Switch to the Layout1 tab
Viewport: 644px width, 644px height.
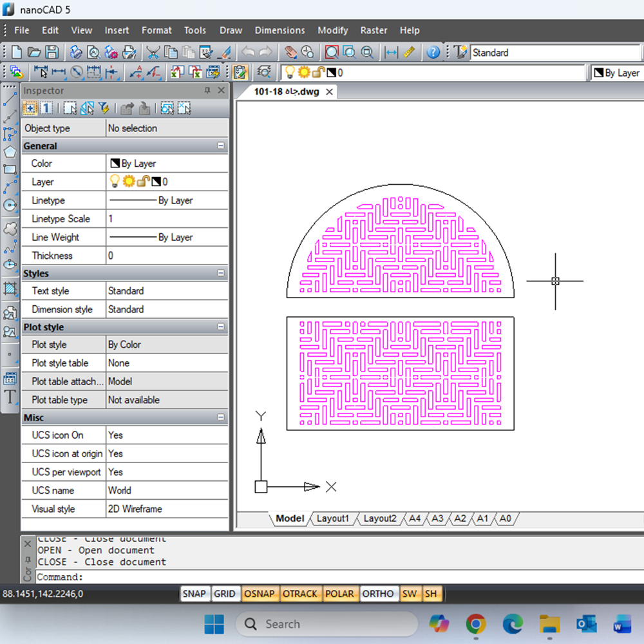(x=332, y=518)
